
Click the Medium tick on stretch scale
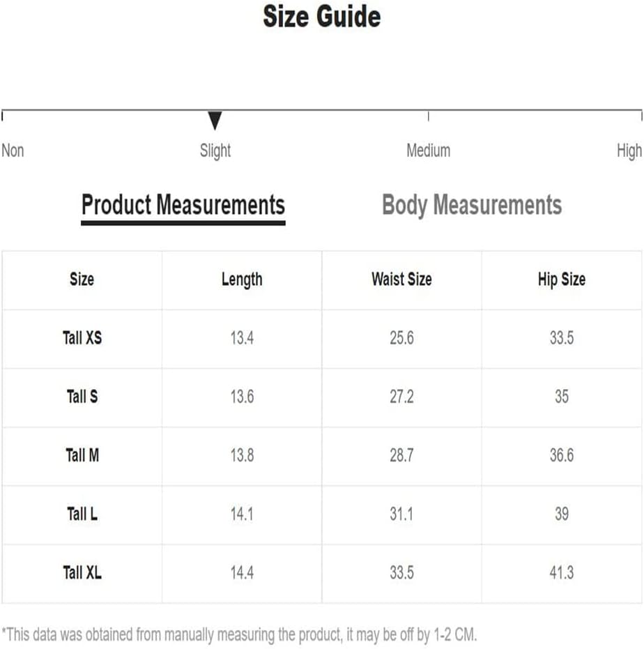(429, 116)
